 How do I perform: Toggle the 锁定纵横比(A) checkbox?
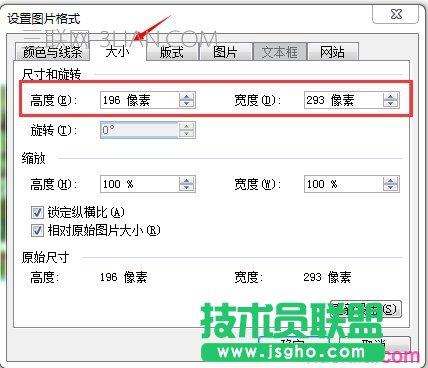pos(37,212)
